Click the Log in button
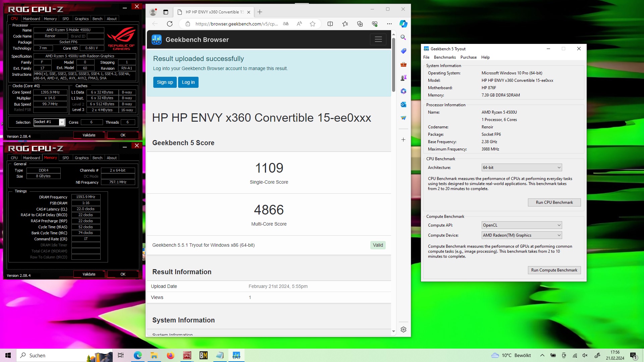644x362 pixels. coord(188,82)
